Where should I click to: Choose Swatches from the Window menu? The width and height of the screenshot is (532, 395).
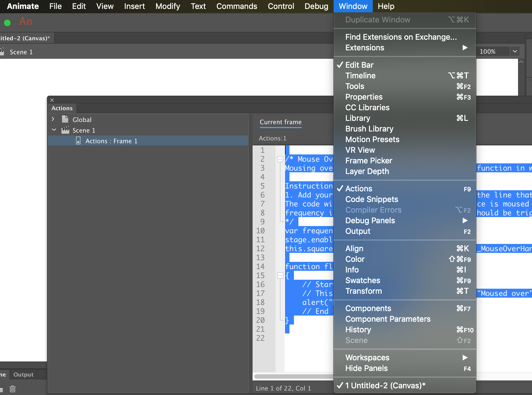tap(405, 280)
